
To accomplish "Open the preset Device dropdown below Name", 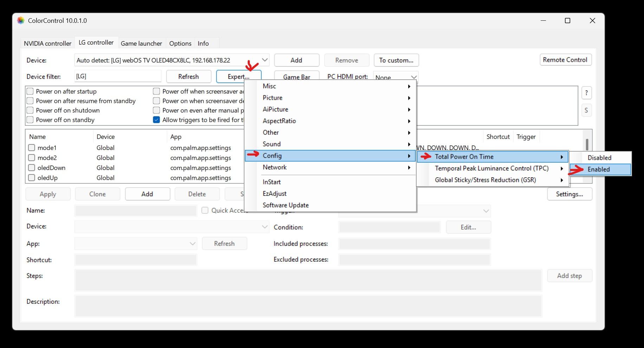I will point(172,226).
